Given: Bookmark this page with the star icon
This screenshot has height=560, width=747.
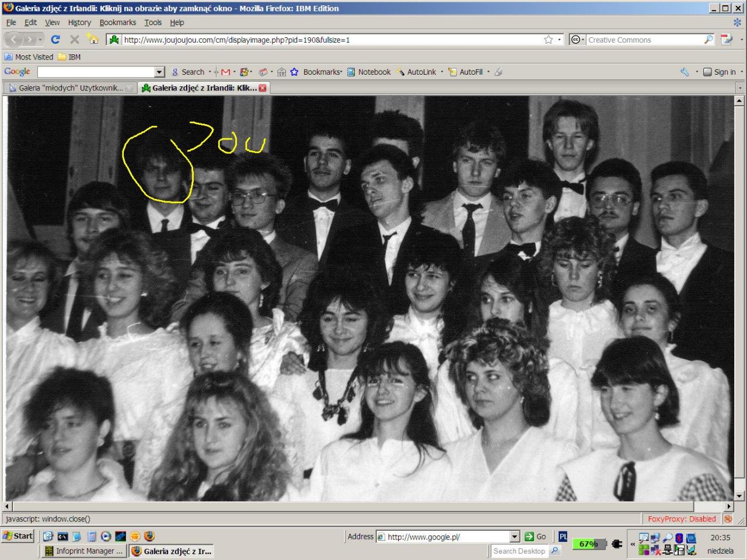Looking at the screenshot, I should click(549, 40).
